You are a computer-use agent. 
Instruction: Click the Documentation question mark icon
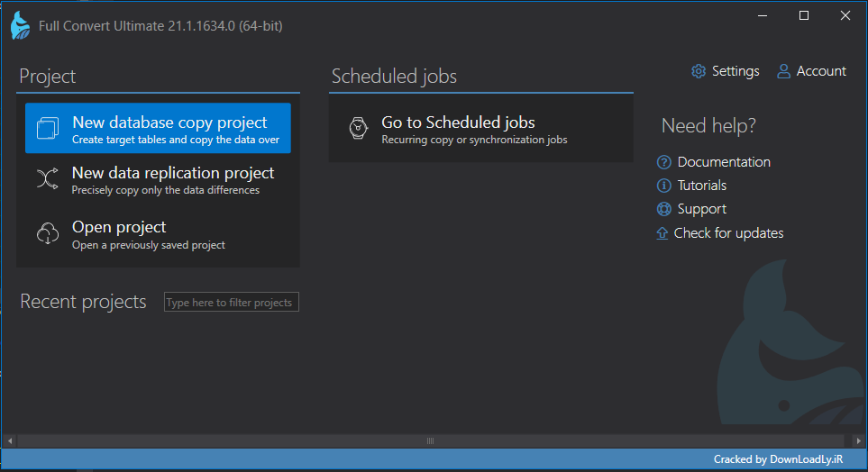(x=664, y=162)
